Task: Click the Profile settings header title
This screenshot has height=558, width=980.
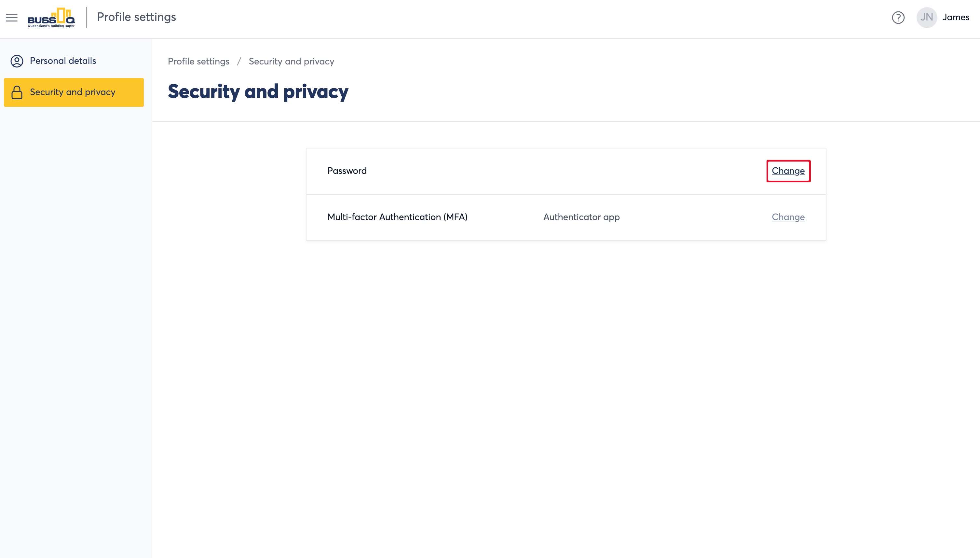Action: (136, 17)
